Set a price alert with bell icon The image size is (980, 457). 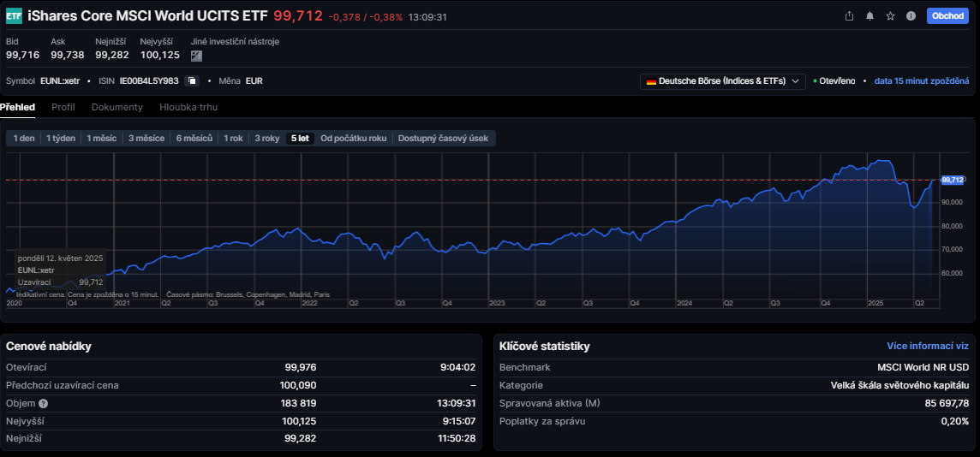[869, 16]
